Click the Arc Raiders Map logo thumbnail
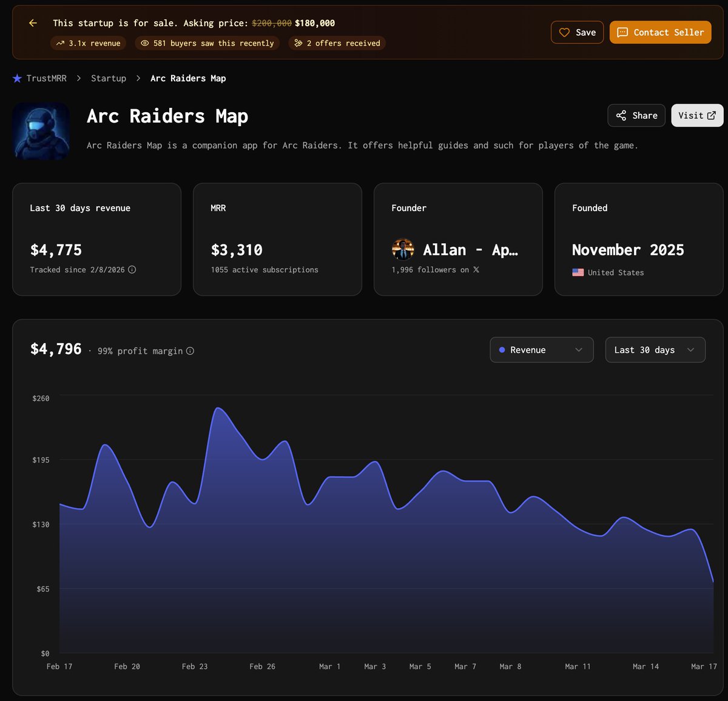This screenshot has width=728, height=701. [x=41, y=131]
